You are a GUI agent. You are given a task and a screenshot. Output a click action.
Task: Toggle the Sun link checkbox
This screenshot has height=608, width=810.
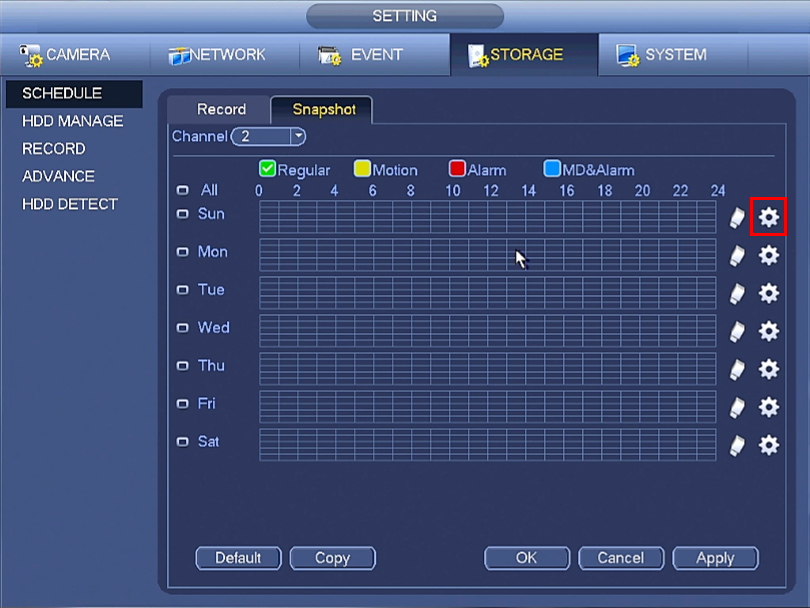tap(182, 214)
